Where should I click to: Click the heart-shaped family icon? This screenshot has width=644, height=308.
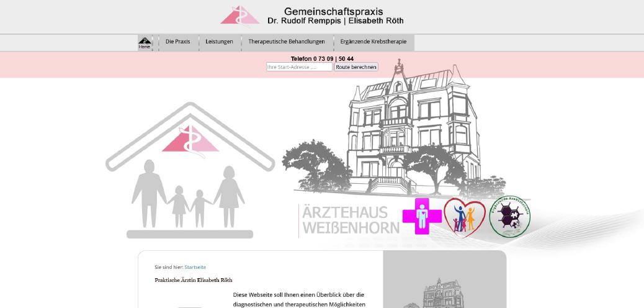(x=465, y=216)
